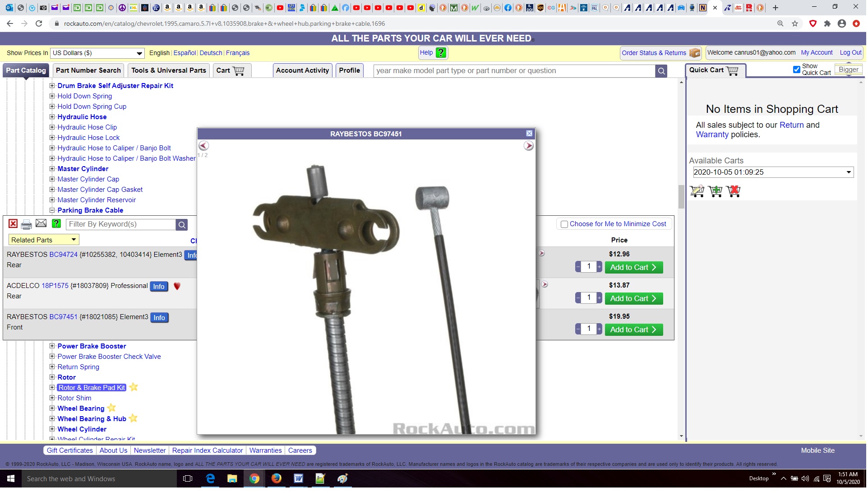This screenshot has height=492, width=868.
Task: Click the delete cart icon under Available Carts
Action: (734, 191)
